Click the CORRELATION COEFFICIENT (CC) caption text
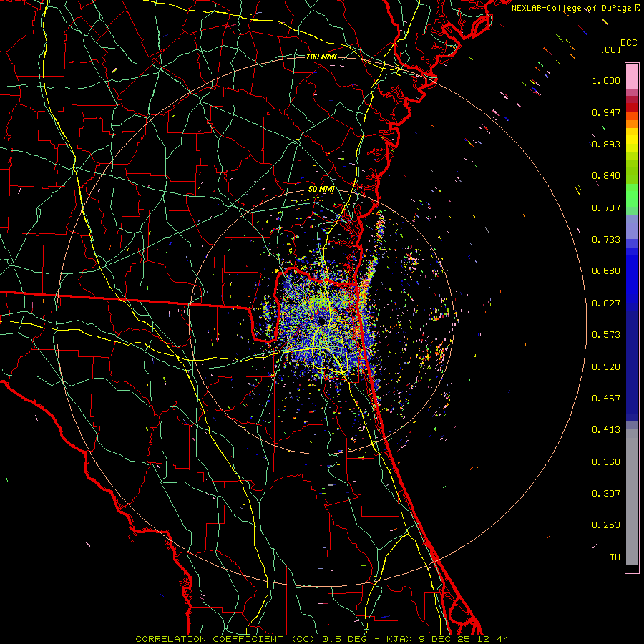644x644 pixels. [x=225, y=639]
